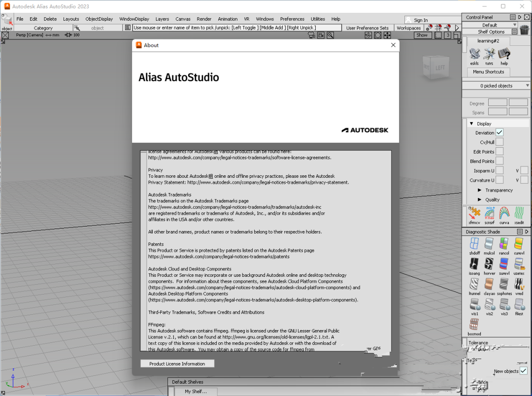Click the filest shade icon
532x396 pixels.
pyautogui.click(x=519, y=304)
